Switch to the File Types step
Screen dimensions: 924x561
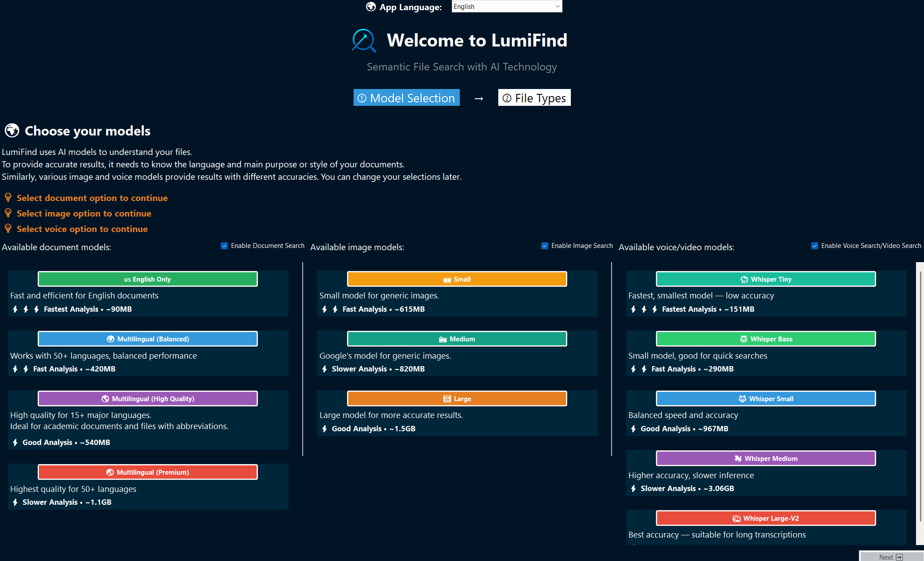tap(534, 97)
